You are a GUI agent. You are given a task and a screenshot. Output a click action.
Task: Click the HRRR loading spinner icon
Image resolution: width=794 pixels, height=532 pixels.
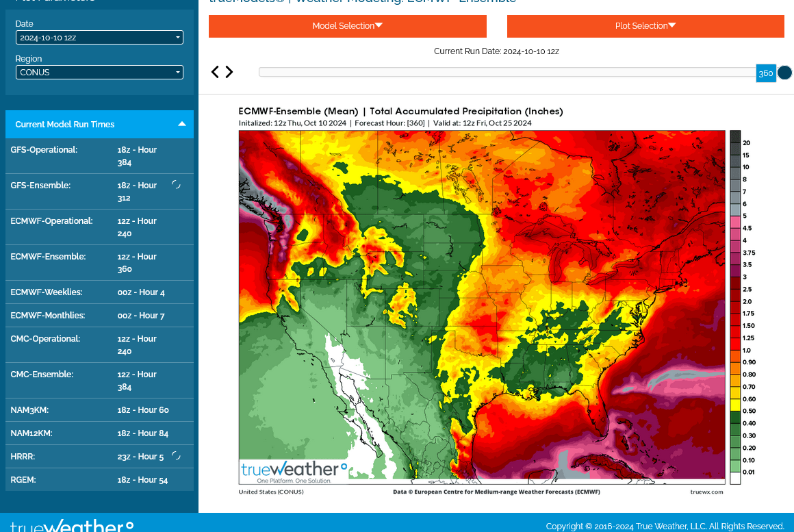pyautogui.click(x=176, y=456)
